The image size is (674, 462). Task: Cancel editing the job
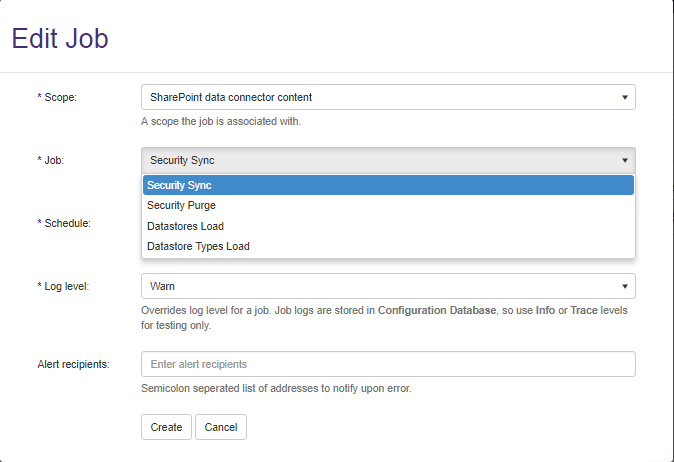(220, 427)
